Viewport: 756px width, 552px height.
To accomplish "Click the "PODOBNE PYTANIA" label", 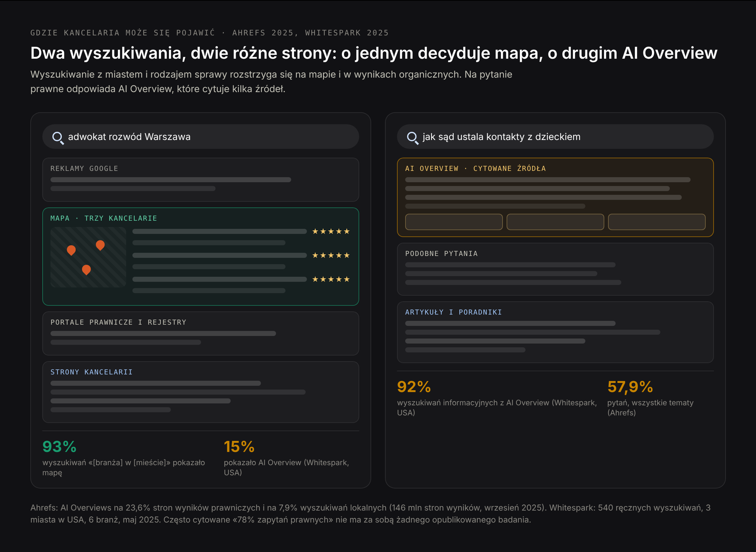I will (x=441, y=254).
